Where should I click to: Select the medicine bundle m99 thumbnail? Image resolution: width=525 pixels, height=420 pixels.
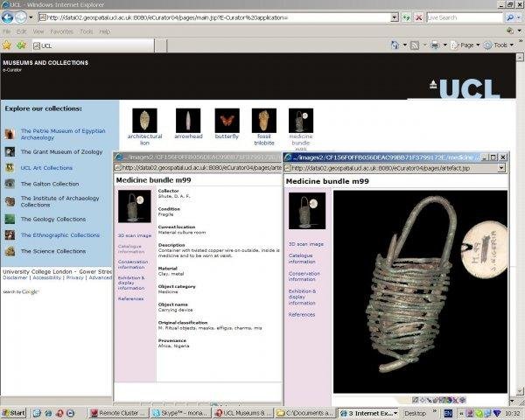pos(301,121)
